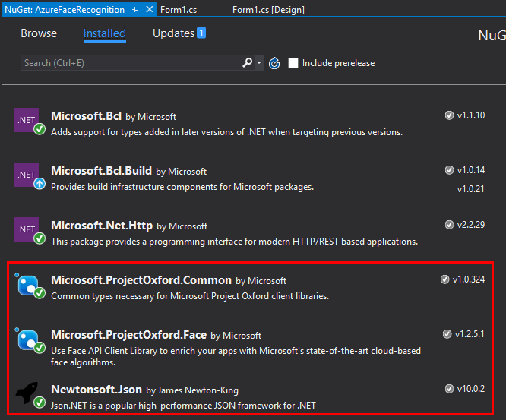Viewport: 506px width, 420px height.
Task: Click the v1.0.14 installed version text
Action: (x=471, y=170)
